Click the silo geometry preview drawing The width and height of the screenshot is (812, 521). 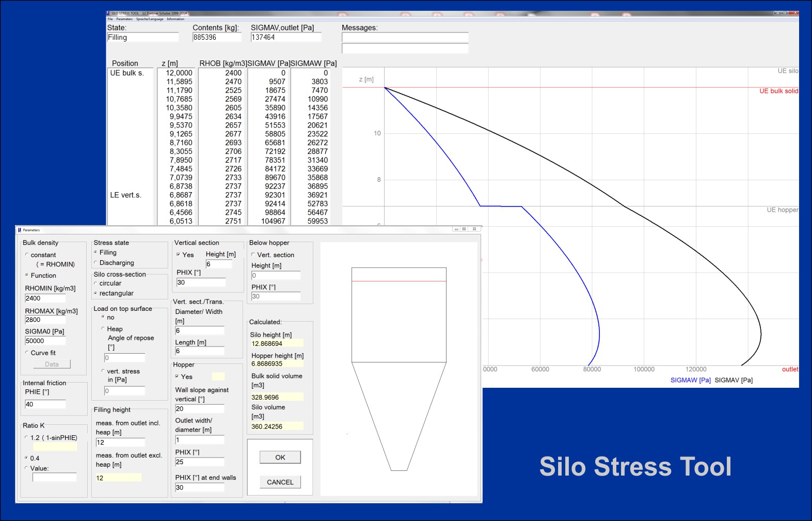399,369
